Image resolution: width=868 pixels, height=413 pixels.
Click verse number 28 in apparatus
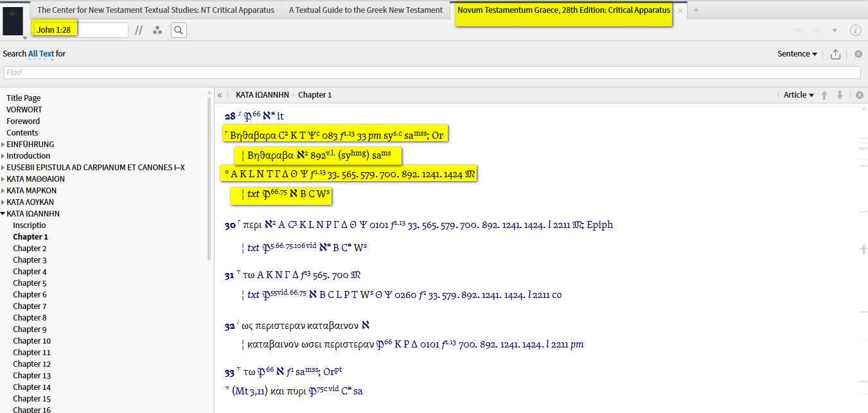230,116
